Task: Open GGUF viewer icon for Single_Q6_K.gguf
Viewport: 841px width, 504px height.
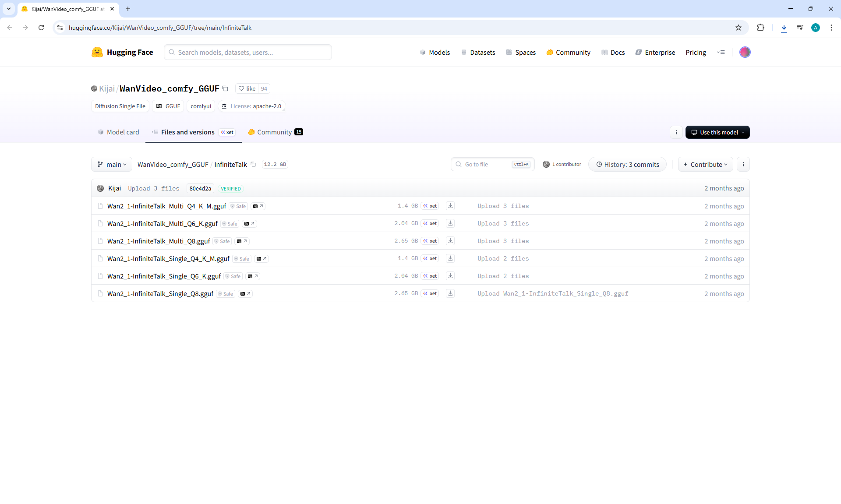Action: pyautogui.click(x=253, y=276)
